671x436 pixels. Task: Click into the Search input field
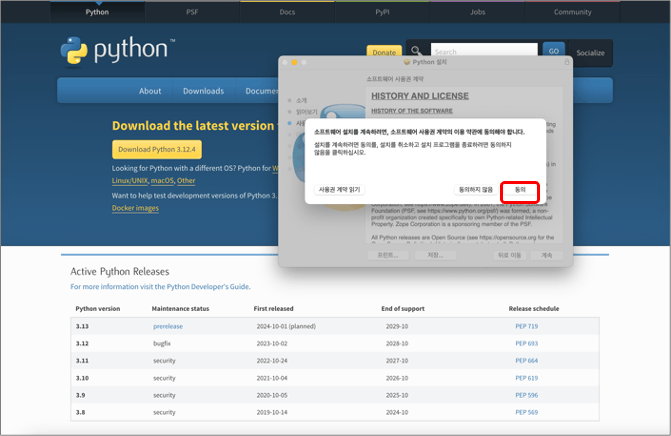point(484,51)
